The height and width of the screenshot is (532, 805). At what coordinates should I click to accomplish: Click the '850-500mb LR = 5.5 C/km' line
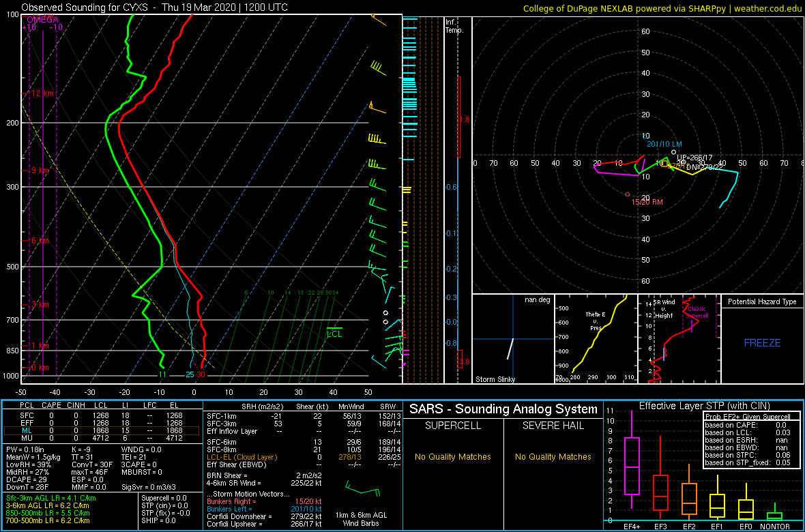click(48, 512)
